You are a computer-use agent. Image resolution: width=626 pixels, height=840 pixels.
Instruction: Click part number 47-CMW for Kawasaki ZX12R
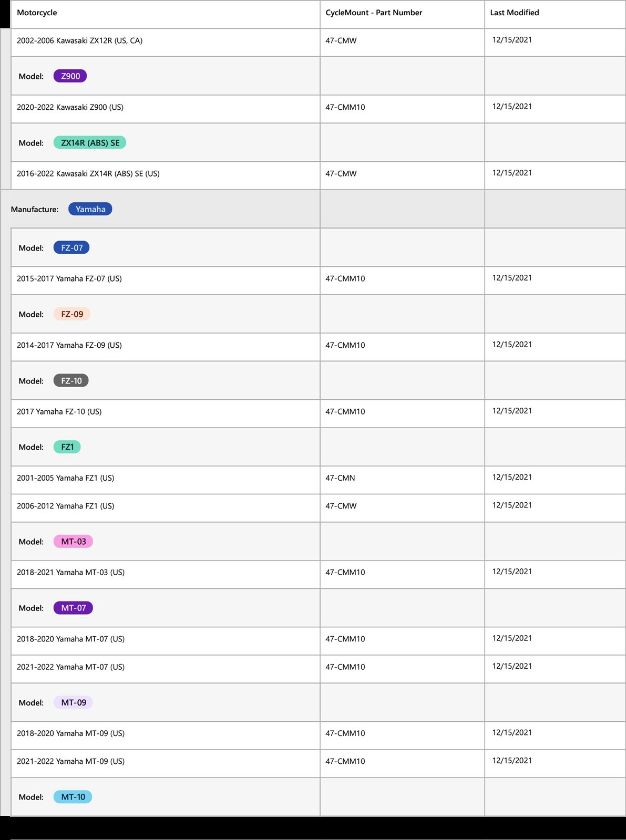[341, 40]
